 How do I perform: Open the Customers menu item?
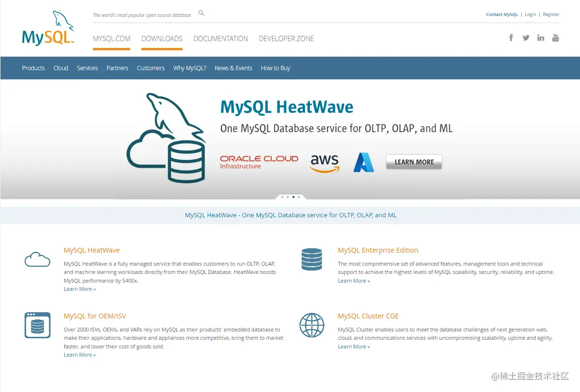point(151,68)
